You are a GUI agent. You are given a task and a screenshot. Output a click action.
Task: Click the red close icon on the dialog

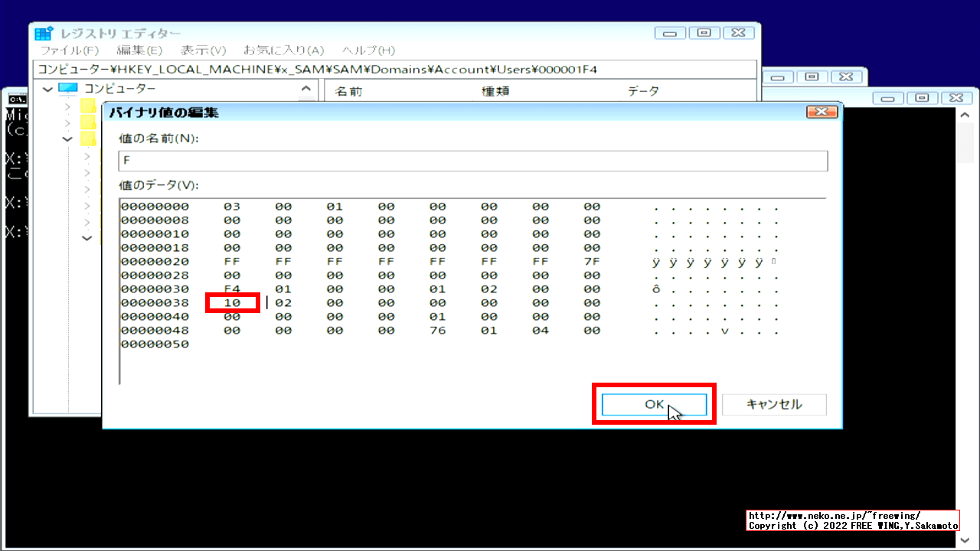point(822,111)
